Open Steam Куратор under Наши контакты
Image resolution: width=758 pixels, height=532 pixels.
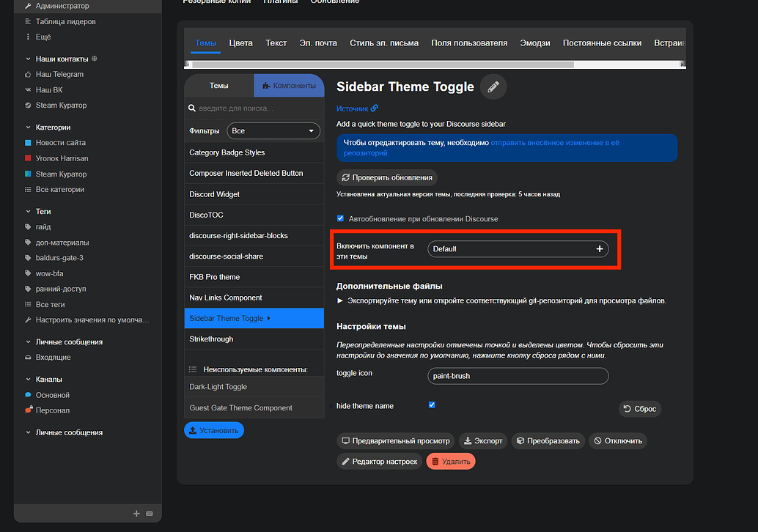point(61,106)
